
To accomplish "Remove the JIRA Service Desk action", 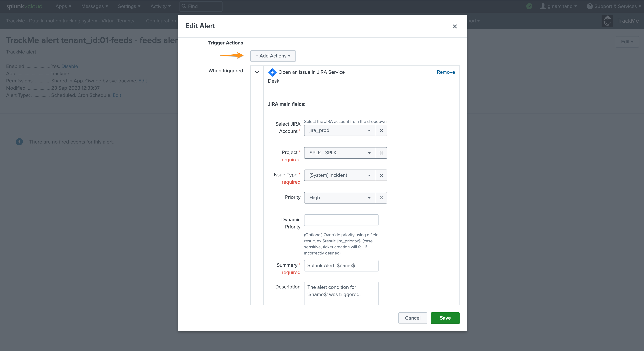I will [446, 72].
